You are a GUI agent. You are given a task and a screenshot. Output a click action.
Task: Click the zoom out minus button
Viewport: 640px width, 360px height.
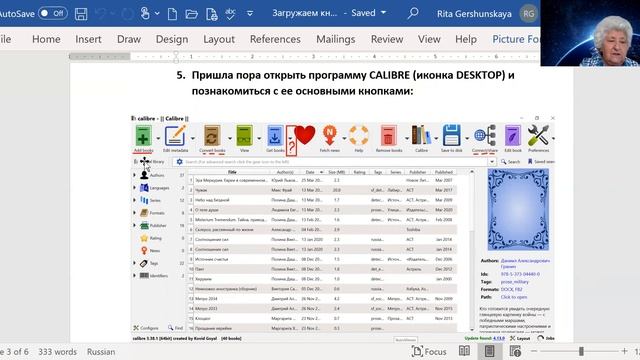click(x=534, y=351)
